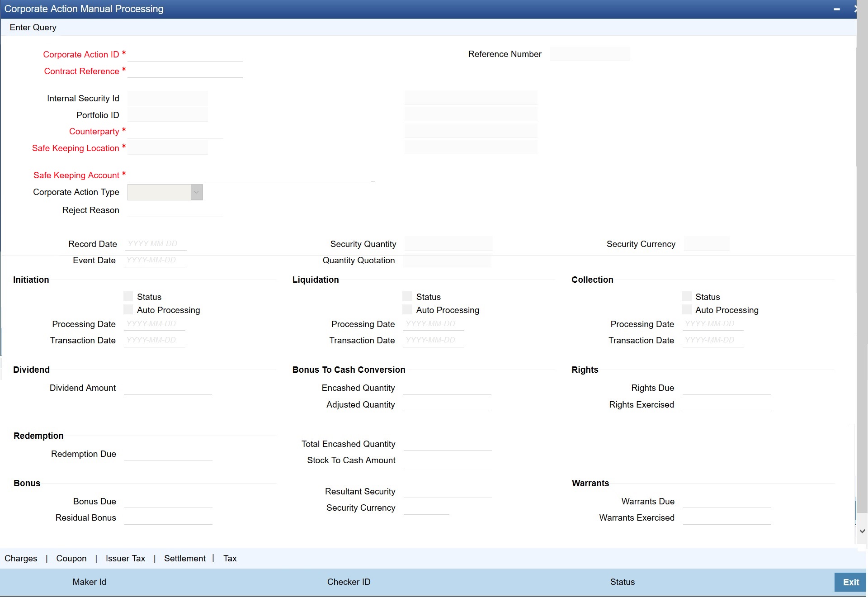The image size is (868, 598).
Task: Open the Tax tab
Action: click(230, 559)
